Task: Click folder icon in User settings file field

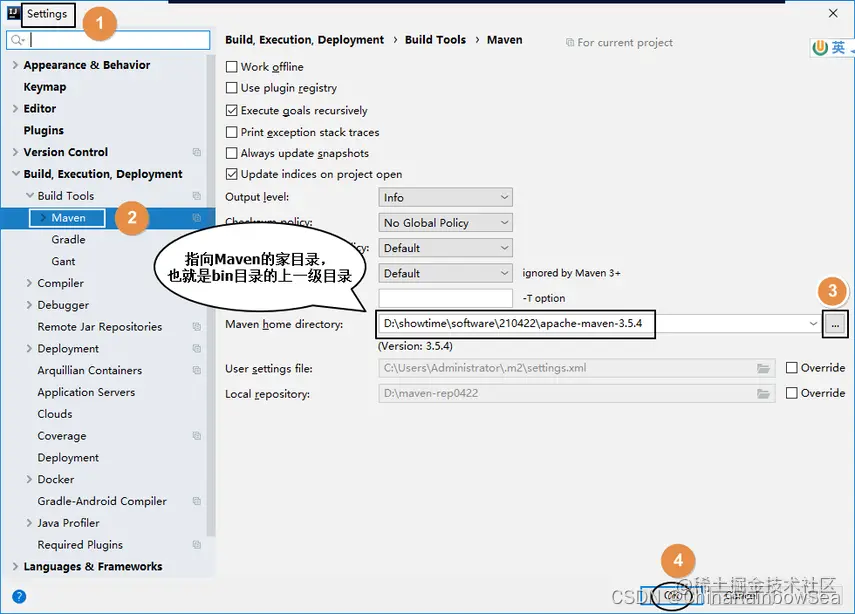Action: [763, 369]
